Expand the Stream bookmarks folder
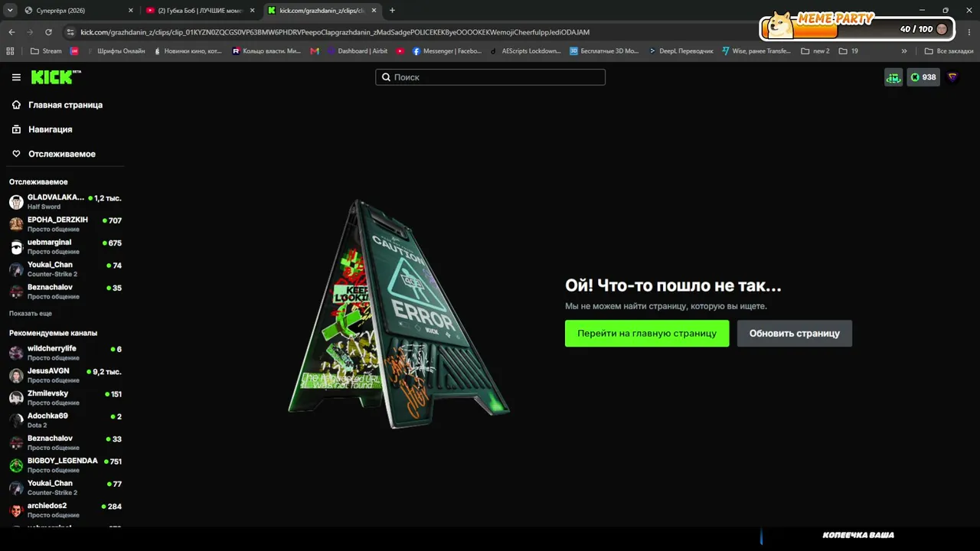This screenshot has width=980, height=551. [46, 51]
